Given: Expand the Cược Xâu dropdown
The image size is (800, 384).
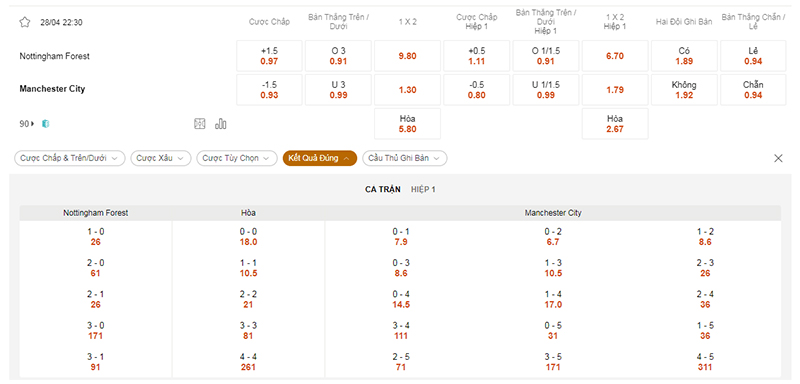Looking at the screenshot, I should [x=161, y=158].
